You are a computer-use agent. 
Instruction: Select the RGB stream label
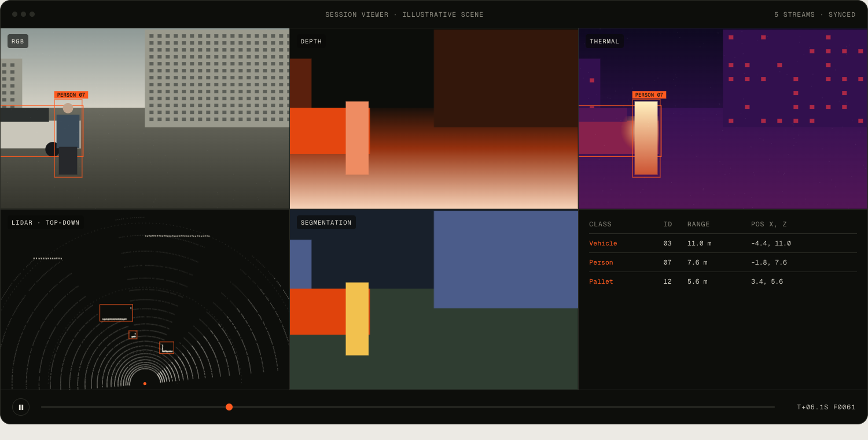pos(18,41)
